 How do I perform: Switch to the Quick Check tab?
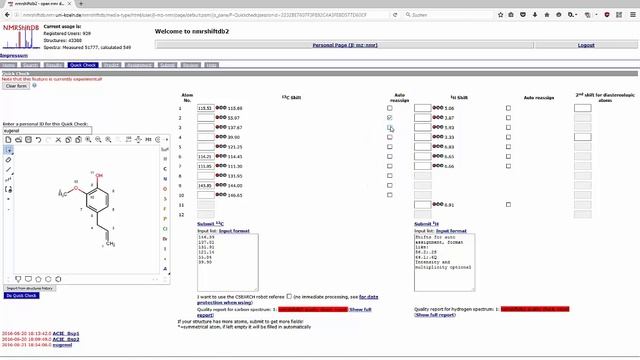[x=83, y=65]
